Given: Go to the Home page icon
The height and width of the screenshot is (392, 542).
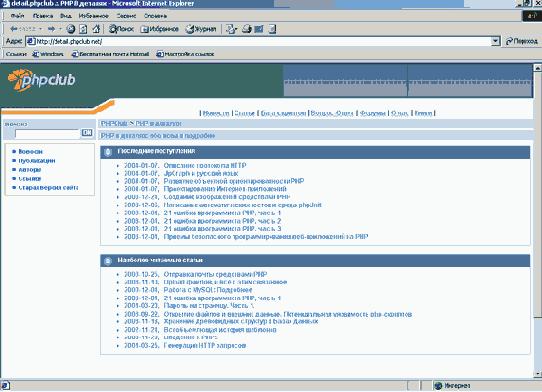Looking at the screenshot, I should [96, 29].
